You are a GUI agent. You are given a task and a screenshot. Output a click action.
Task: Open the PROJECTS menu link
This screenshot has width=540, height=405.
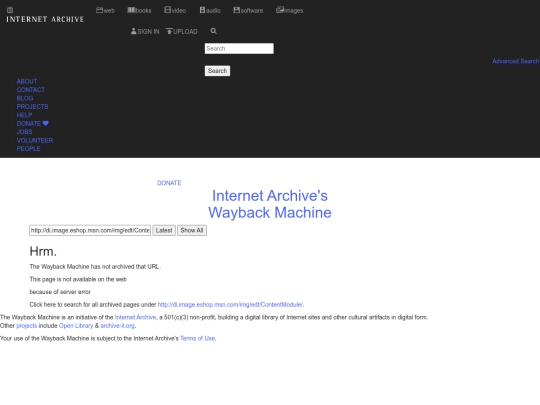32,106
